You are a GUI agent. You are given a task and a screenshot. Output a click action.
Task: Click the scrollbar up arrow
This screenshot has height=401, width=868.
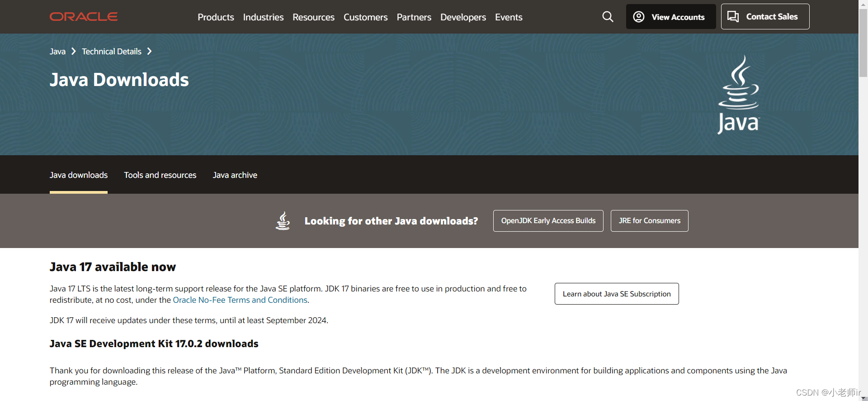click(x=863, y=4)
